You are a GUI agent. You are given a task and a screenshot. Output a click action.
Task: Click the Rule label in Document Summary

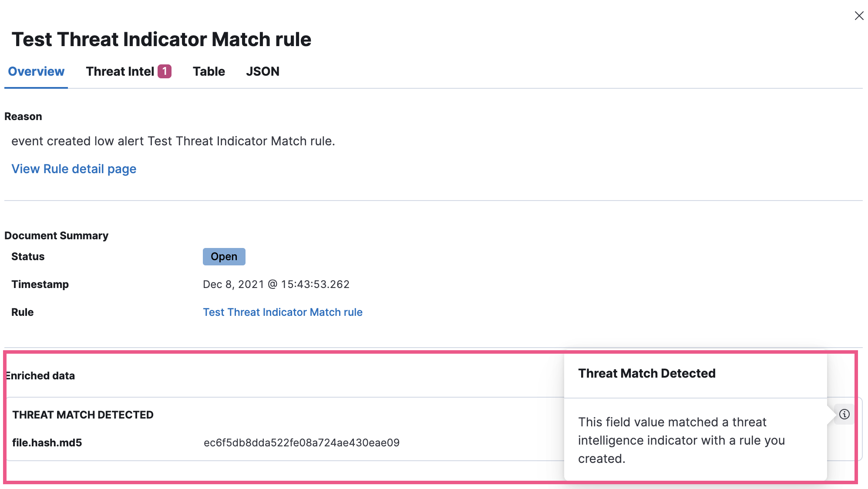(x=22, y=312)
